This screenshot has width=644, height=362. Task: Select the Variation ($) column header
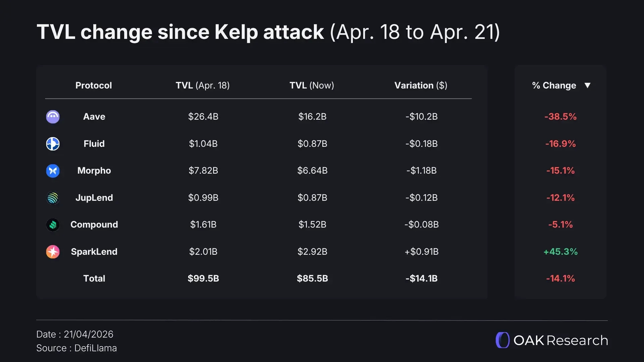[421, 85]
